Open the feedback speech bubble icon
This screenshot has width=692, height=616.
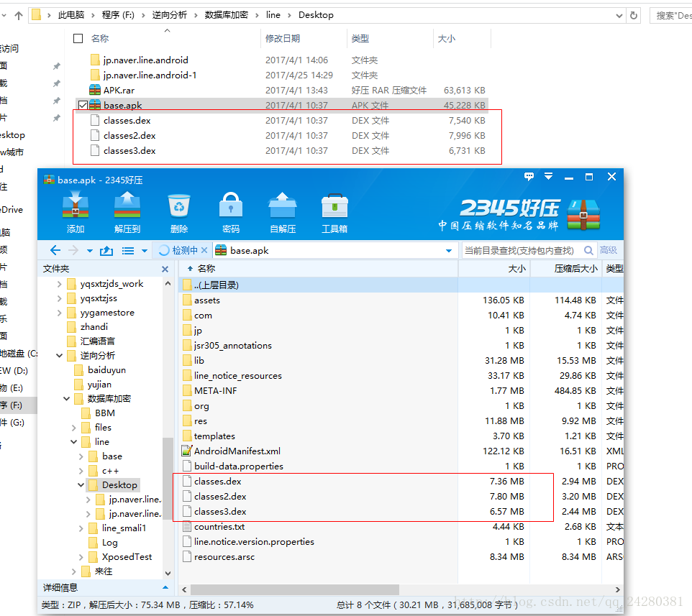[x=529, y=176]
